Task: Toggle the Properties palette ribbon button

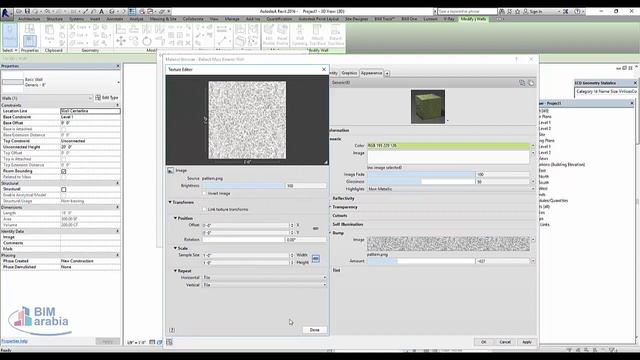Action: click(29, 41)
